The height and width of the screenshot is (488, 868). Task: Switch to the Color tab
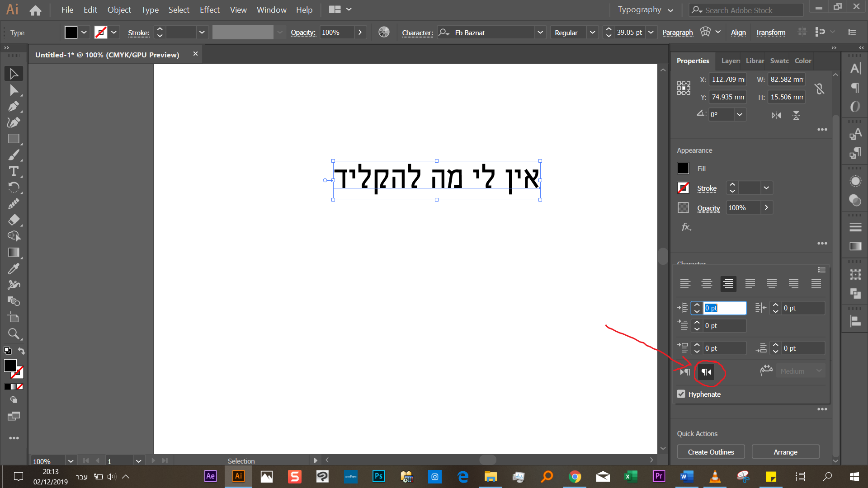[x=803, y=61]
